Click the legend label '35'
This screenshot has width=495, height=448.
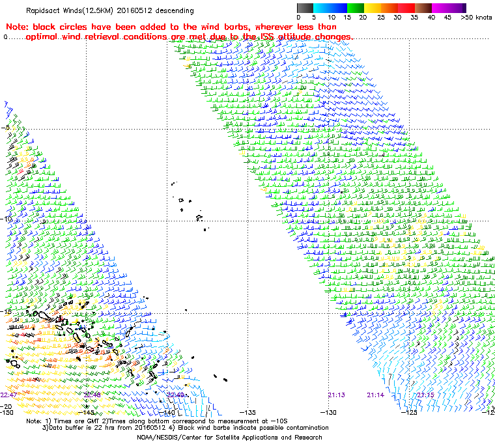(414, 18)
